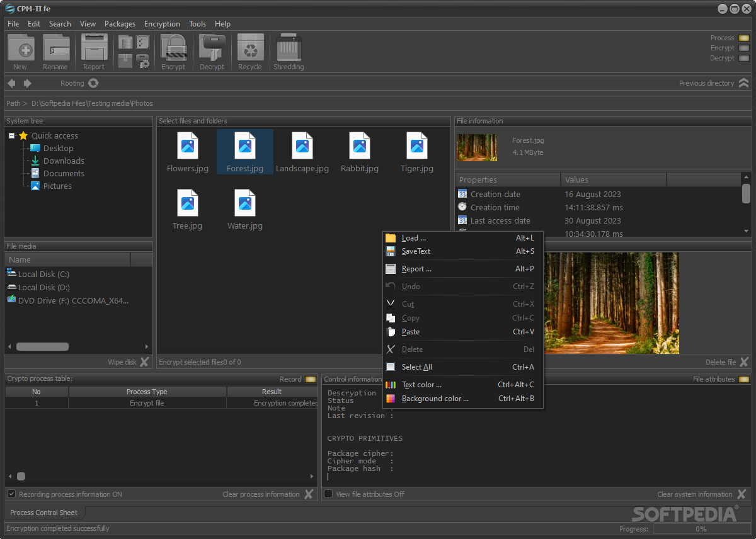Open Background color from context menu

click(x=462, y=399)
